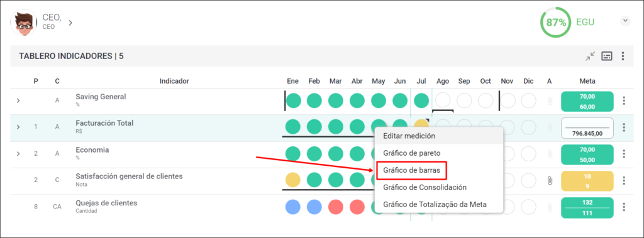Open the dropdown arrow beside EGU
644x238 pixels.
coord(625,21)
